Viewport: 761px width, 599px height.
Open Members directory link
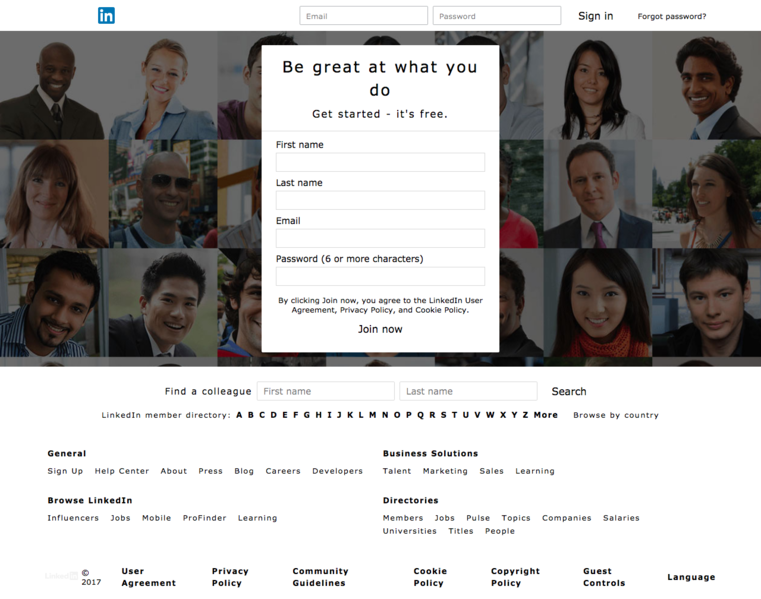[x=403, y=518]
